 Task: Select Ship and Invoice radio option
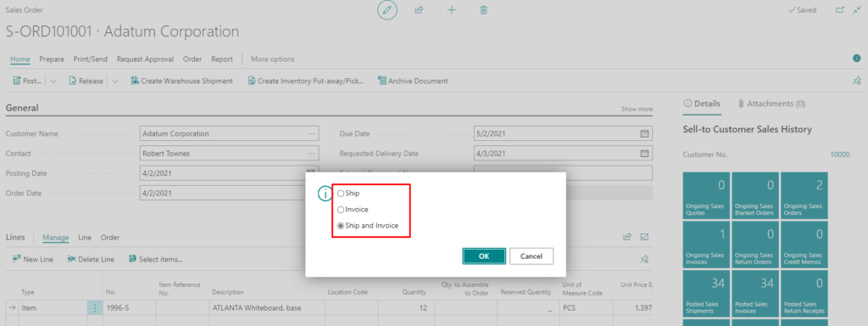click(x=368, y=226)
